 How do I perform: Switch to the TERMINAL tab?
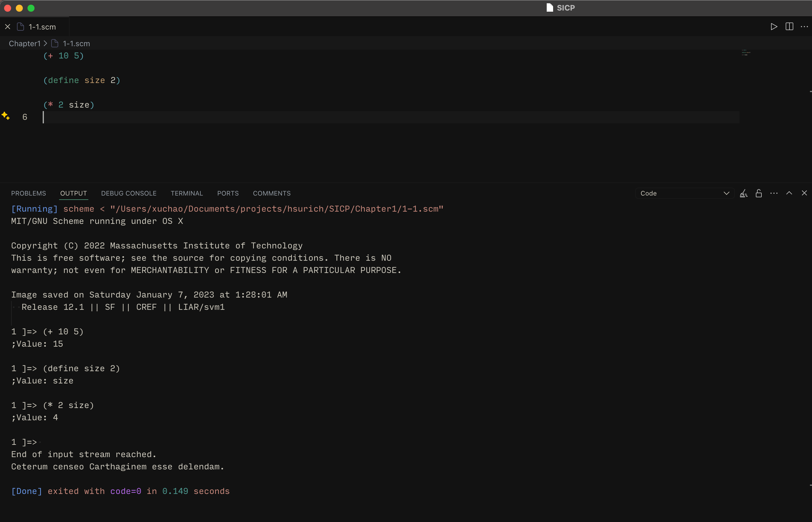pyautogui.click(x=187, y=193)
